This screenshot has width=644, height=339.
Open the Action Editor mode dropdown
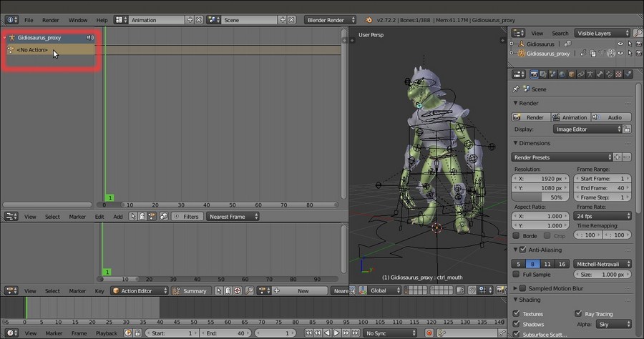140,290
